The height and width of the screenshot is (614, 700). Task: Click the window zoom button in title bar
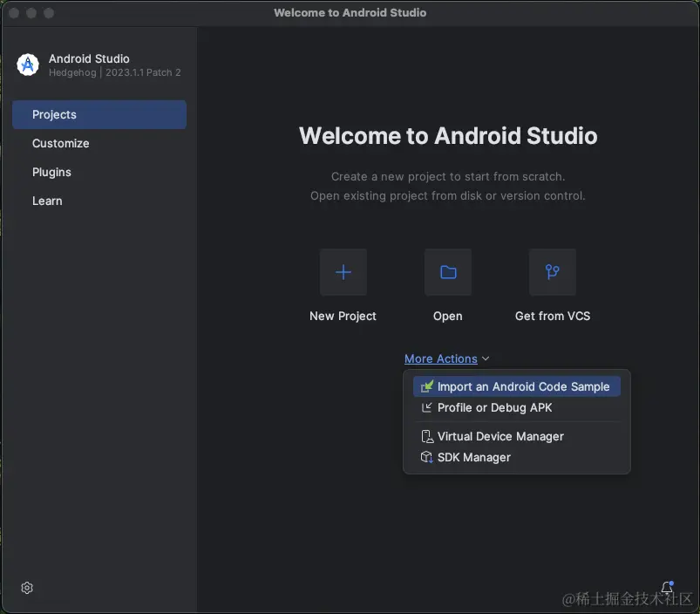point(49,13)
